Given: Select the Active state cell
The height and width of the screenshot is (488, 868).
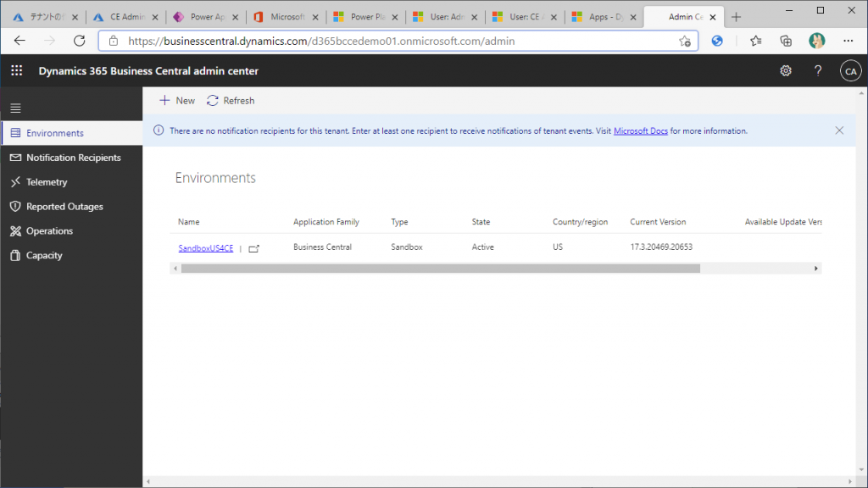Looking at the screenshot, I should pos(482,247).
